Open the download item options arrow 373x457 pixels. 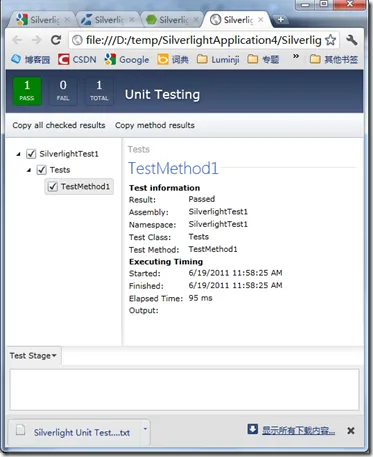tap(145, 429)
